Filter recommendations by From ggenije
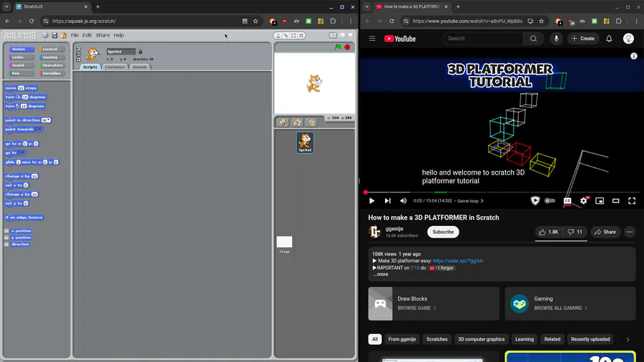The width and height of the screenshot is (644, 362). click(401, 339)
